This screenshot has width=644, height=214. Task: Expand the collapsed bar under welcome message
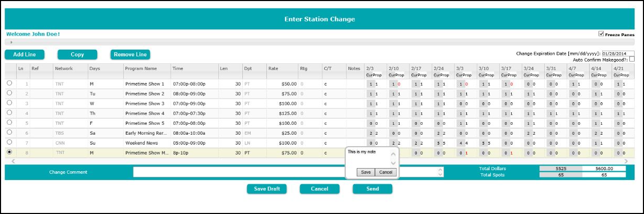(11, 42)
